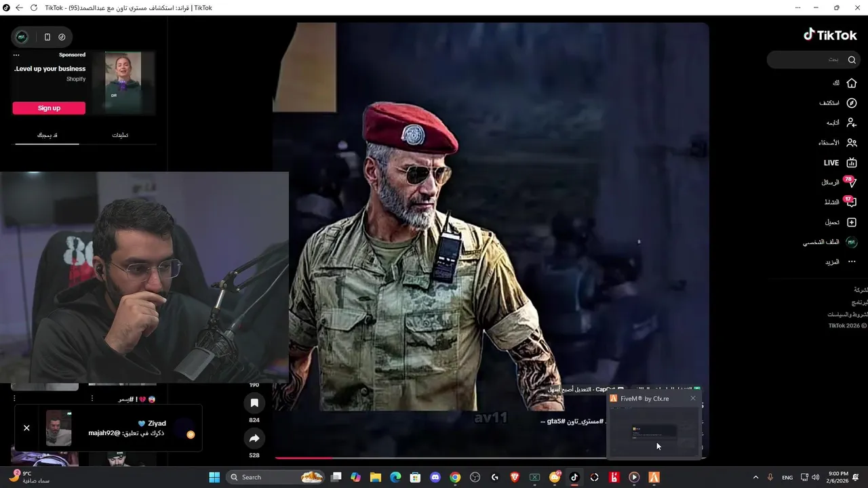868x488 pixels.
Task: Open Following (أتابعه) sidebar icon
Action: 852,123
